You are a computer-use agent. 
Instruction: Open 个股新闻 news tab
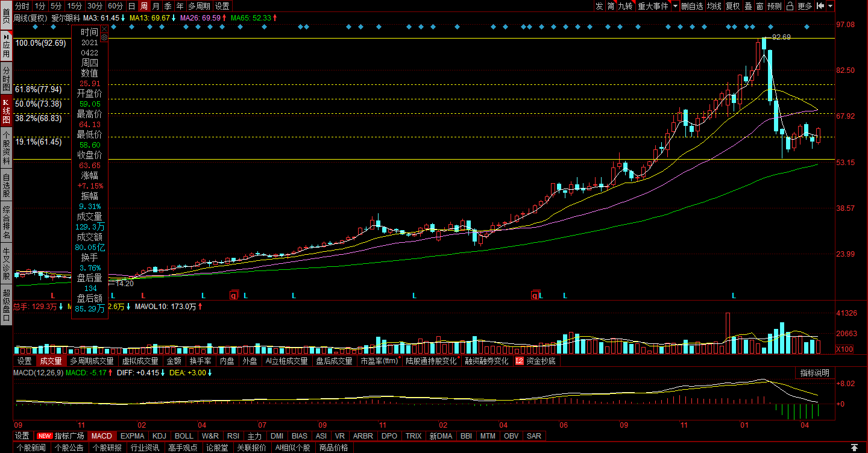(x=31, y=448)
